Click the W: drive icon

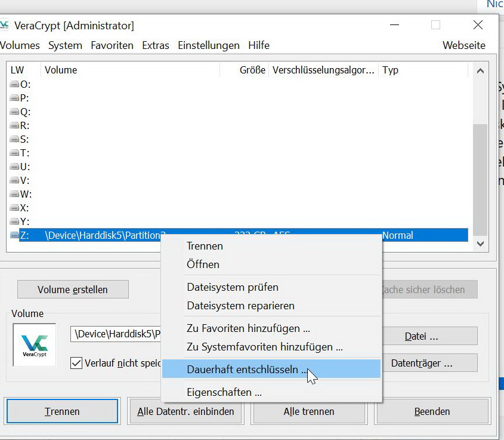click(x=14, y=194)
